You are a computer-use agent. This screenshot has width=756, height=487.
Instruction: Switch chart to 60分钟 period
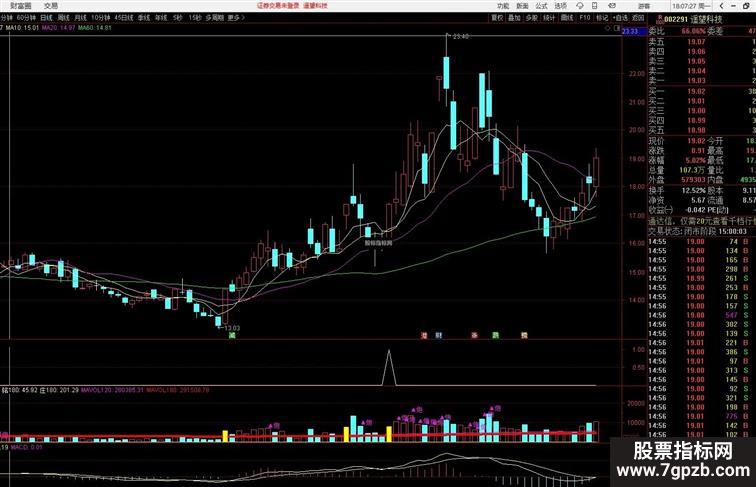click(26, 17)
